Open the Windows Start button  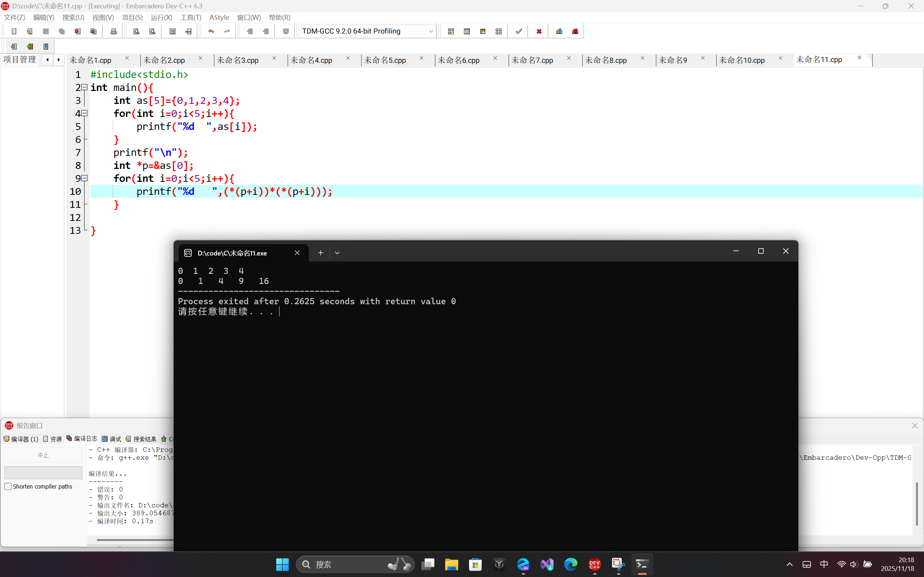(282, 564)
